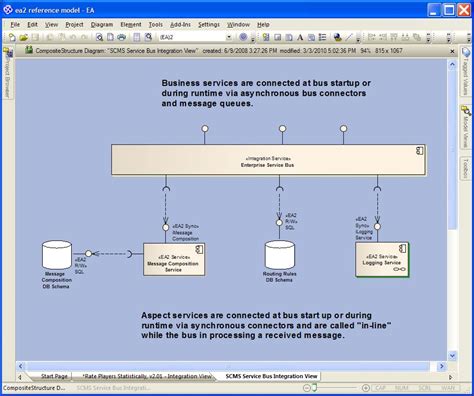474x396 pixels.
Task: Click the Print toolbar icon
Action: coord(121,37)
